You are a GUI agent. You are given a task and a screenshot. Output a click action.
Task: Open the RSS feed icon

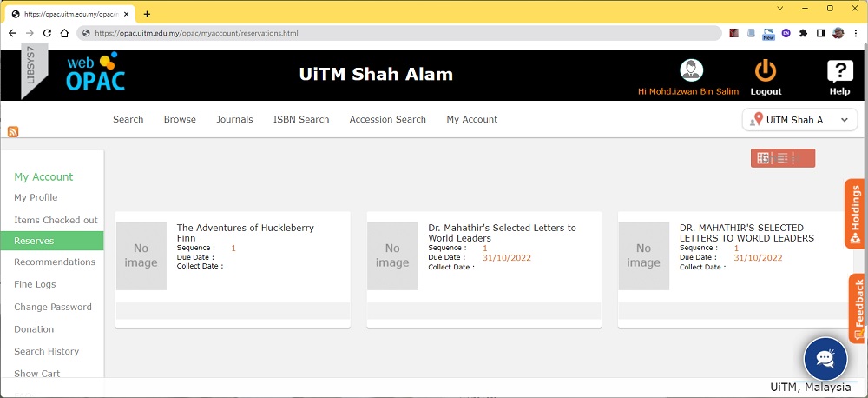click(x=13, y=131)
